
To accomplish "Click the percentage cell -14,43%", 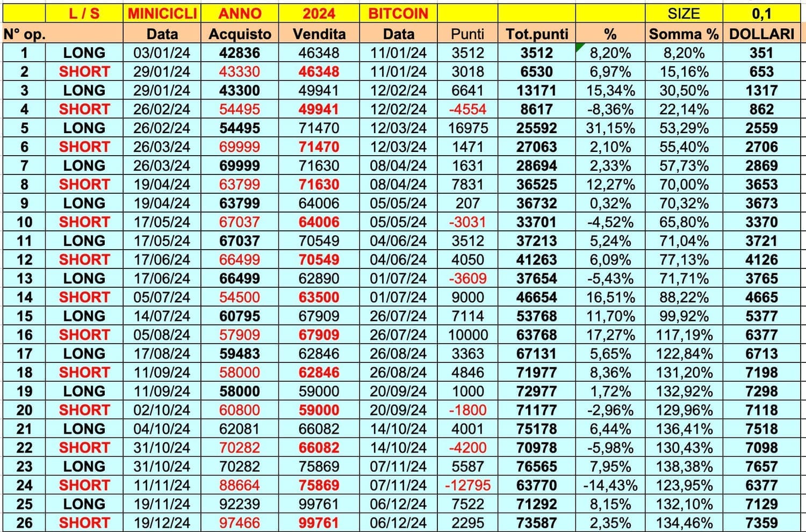I will [610, 485].
